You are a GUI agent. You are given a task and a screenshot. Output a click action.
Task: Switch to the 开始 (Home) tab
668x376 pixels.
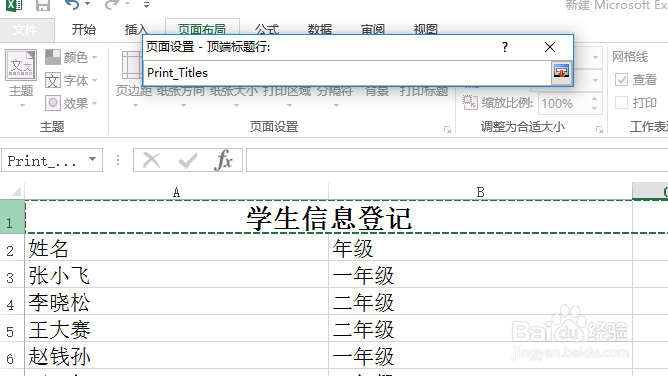point(84,29)
